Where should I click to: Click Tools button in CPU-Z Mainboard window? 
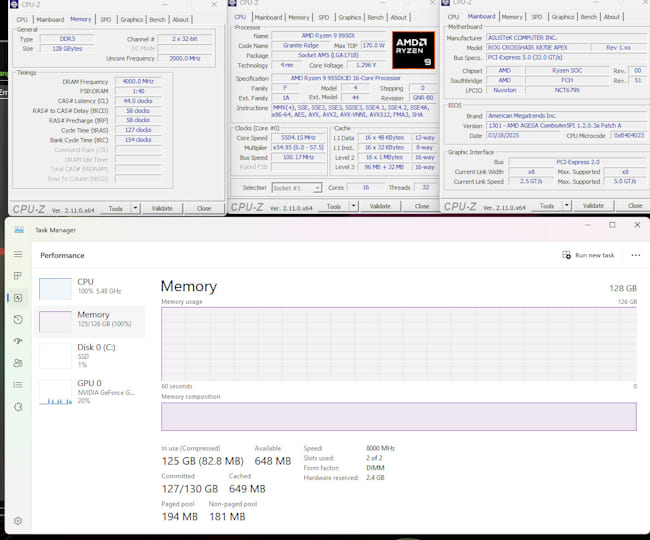[x=547, y=206]
